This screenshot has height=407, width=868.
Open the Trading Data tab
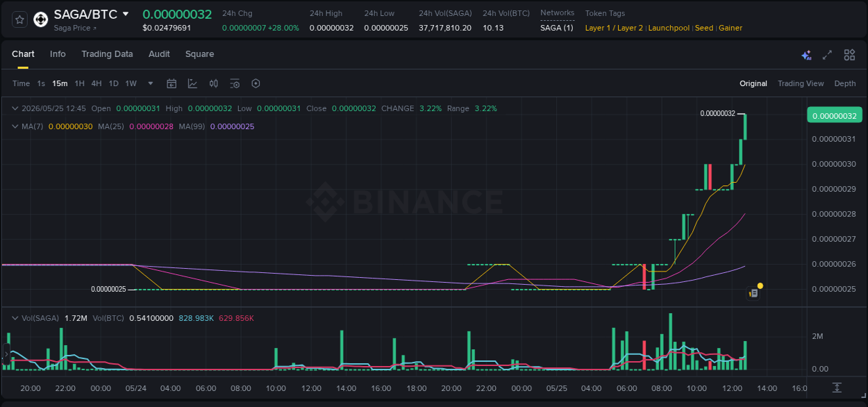pos(107,54)
